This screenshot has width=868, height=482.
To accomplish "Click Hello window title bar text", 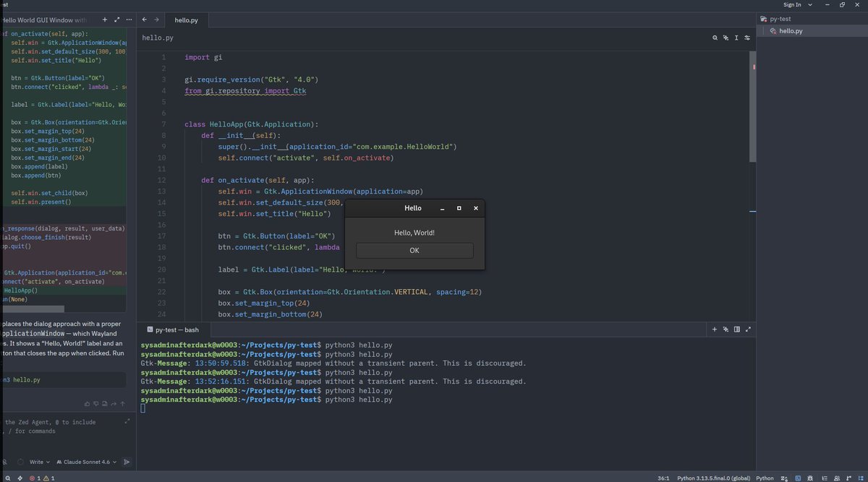I will [412, 208].
